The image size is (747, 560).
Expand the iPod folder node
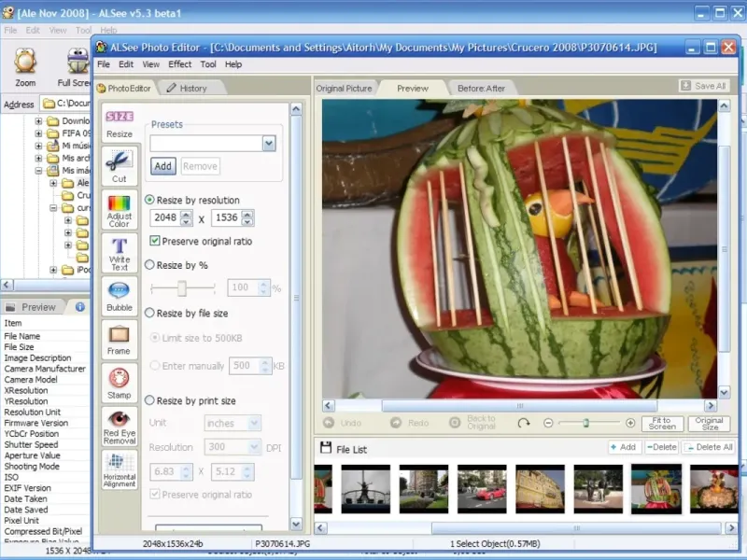click(x=53, y=270)
